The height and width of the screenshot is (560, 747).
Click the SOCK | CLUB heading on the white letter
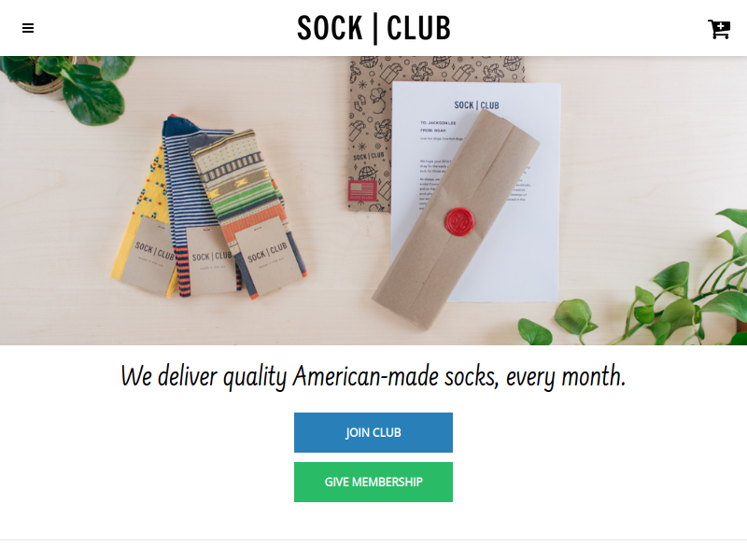(476, 105)
